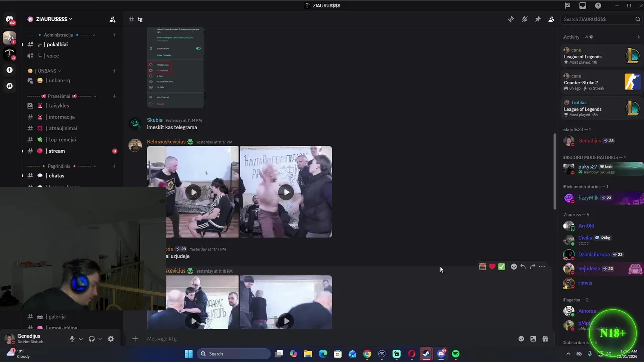Join the voice channel
Screen dimensions: 644x362
(x=72, y=56)
